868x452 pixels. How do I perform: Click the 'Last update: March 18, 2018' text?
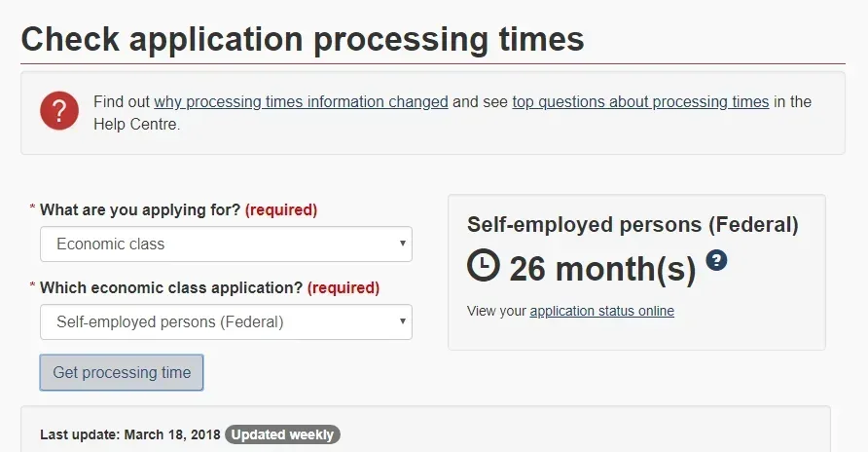[x=130, y=434]
